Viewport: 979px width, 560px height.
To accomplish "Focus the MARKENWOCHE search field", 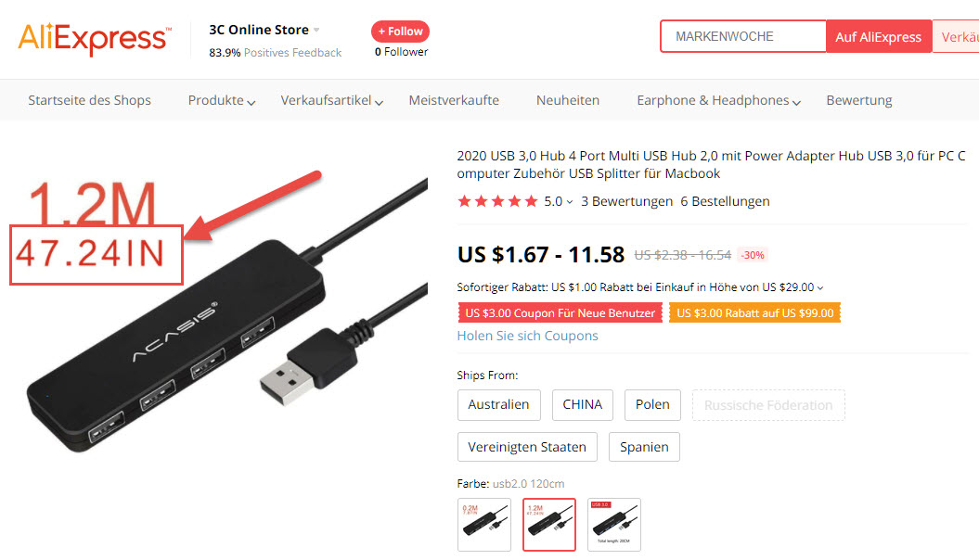I will tap(743, 36).
